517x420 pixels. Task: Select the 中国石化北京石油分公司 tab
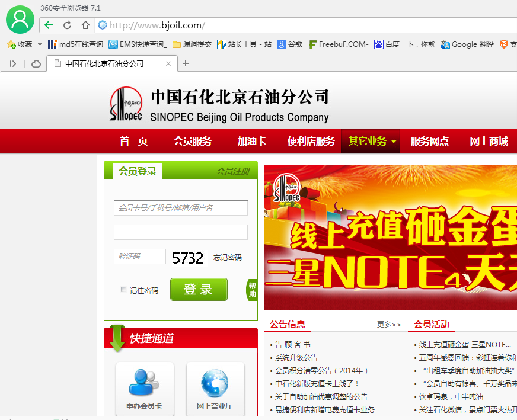point(112,63)
